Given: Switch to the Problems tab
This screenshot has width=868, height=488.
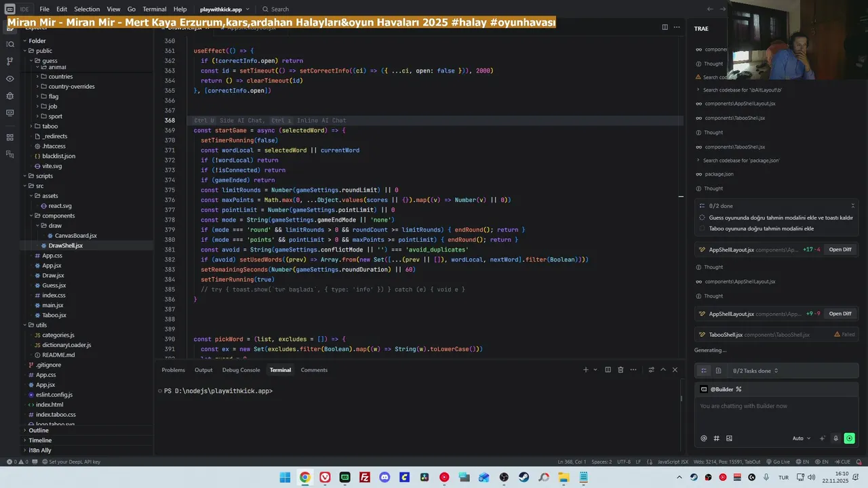Looking at the screenshot, I should pos(173,370).
